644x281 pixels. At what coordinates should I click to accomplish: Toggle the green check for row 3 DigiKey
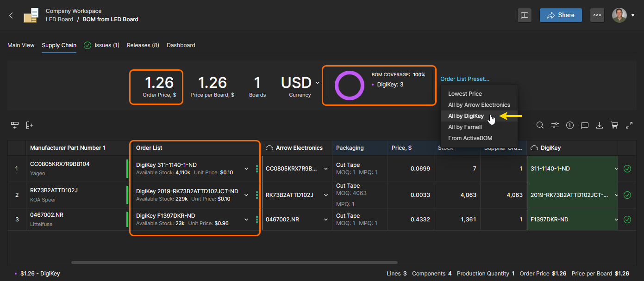click(x=627, y=220)
